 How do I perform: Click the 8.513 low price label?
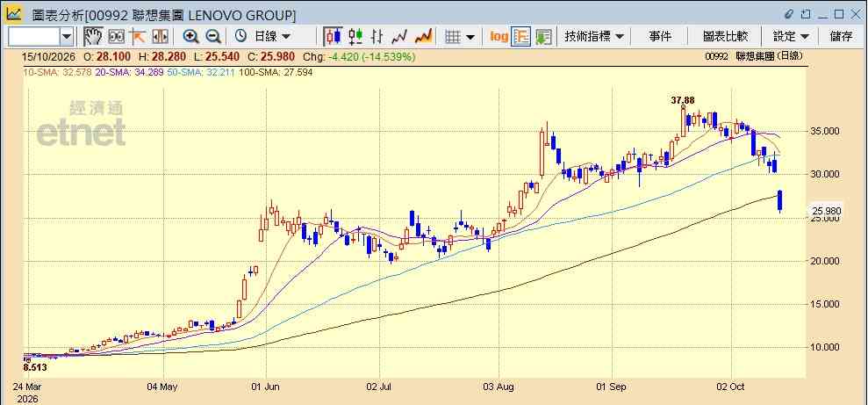pyautogui.click(x=35, y=366)
